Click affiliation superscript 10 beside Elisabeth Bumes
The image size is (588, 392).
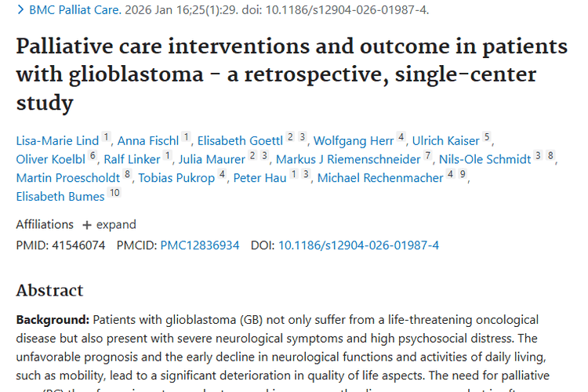(114, 194)
